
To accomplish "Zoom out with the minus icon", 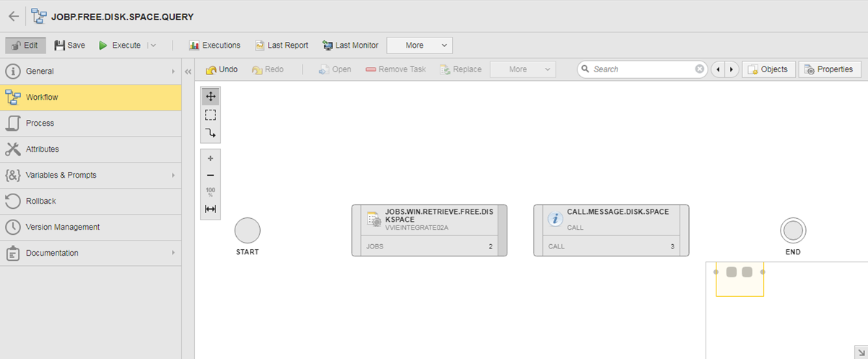I will (210, 176).
